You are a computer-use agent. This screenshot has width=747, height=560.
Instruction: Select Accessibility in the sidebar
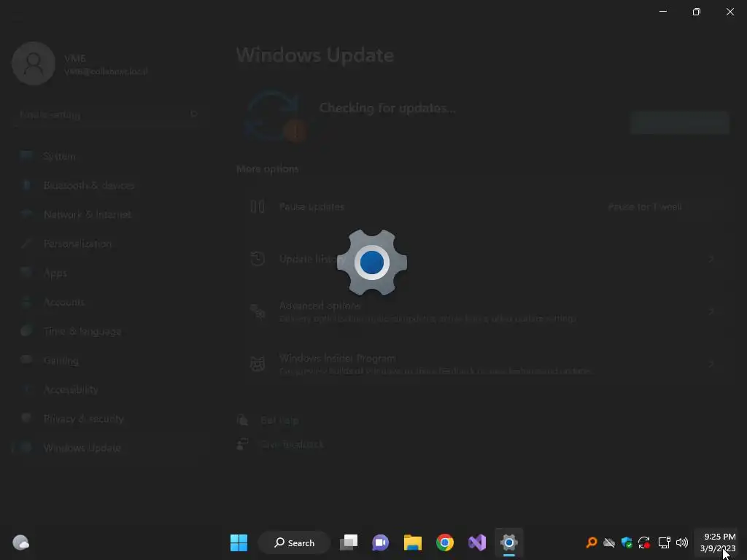tap(109, 389)
